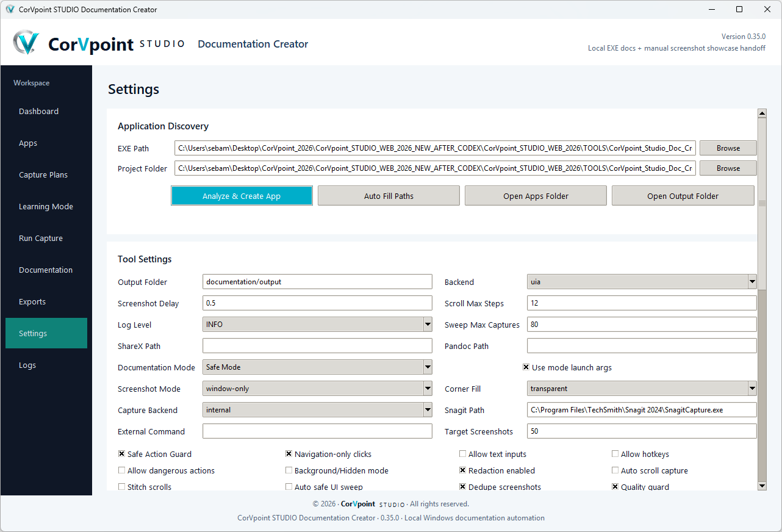Enable Allow text inputs checkbox
This screenshot has height=532, width=782.
tap(462, 454)
